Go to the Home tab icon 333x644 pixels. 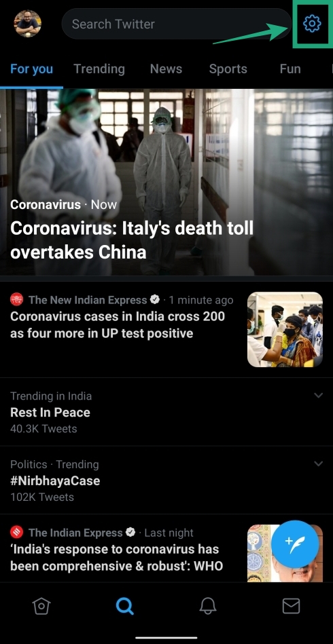tap(41, 606)
